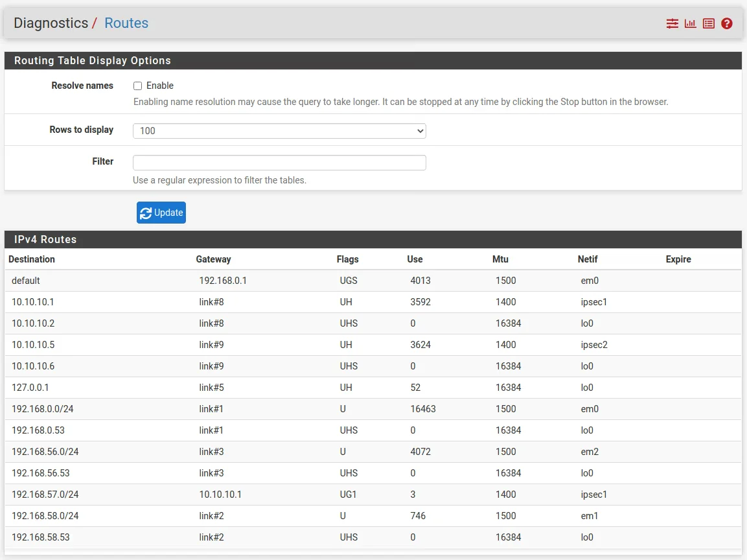Click the Netif column header
Screen dimensions: 747x560
588,259
